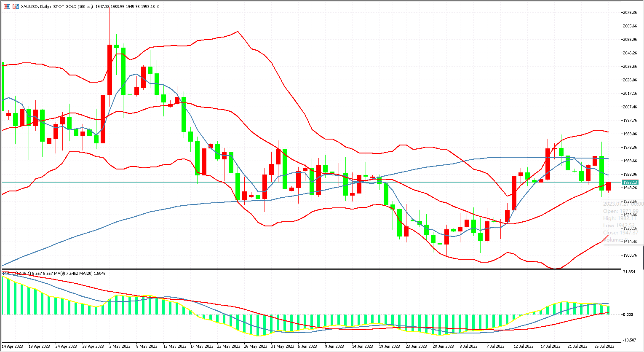This screenshot has width=644, height=352.
Task: Click the 1953.13 current price tag
Action: click(630, 183)
